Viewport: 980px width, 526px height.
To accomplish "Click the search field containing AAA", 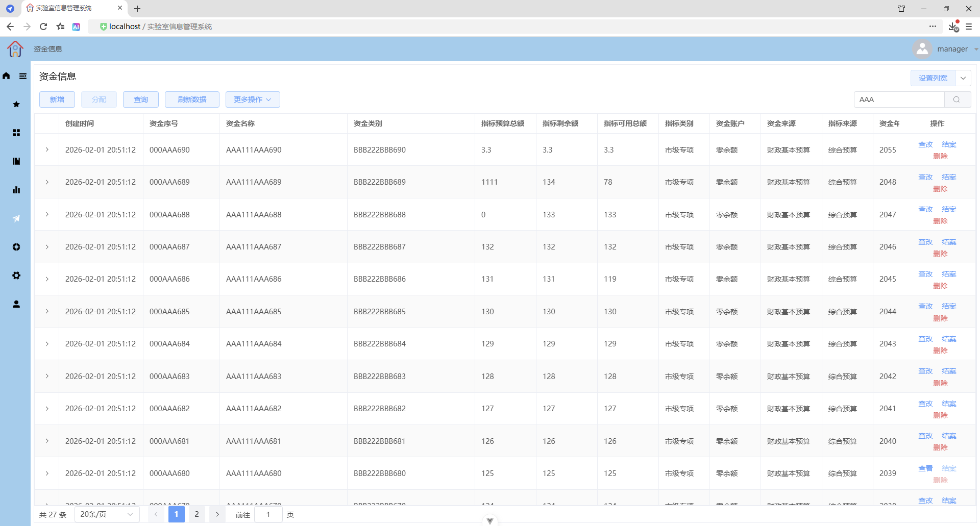I will point(899,99).
